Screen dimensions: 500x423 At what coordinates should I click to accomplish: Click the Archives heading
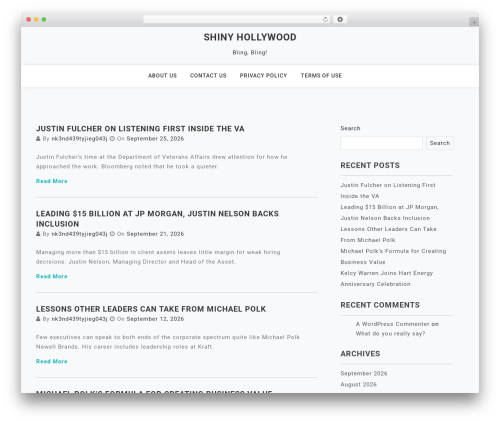click(x=360, y=354)
